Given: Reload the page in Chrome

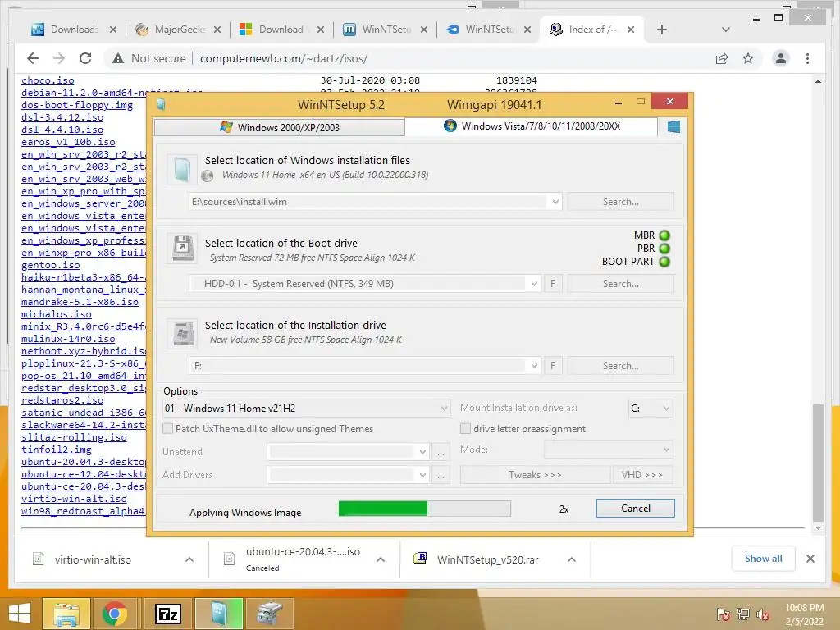Looking at the screenshot, I should 85,58.
